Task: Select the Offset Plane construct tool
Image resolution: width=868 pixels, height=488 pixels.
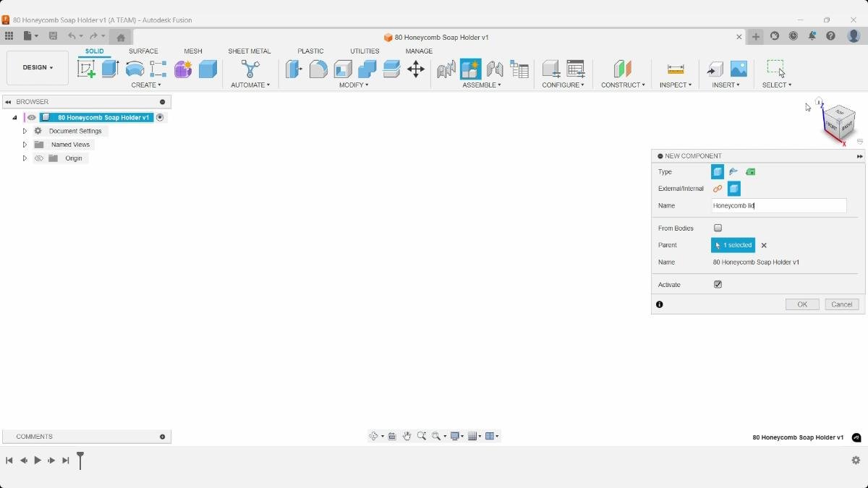Action: point(623,69)
